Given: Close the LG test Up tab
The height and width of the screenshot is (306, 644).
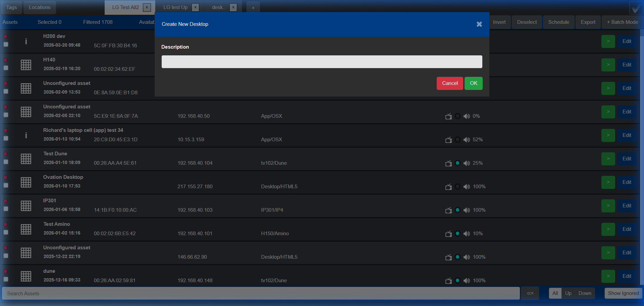Looking at the screenshot, I should pos(196,7).
